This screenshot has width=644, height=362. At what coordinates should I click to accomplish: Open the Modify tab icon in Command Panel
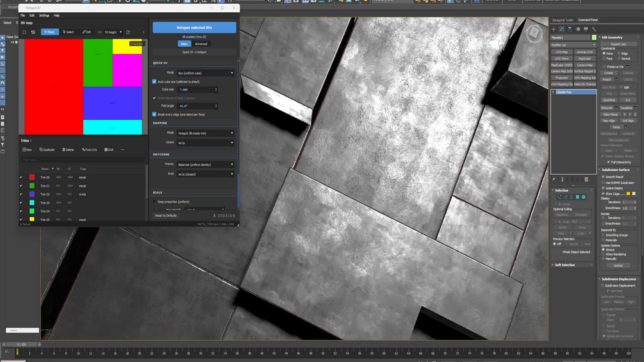561,29
